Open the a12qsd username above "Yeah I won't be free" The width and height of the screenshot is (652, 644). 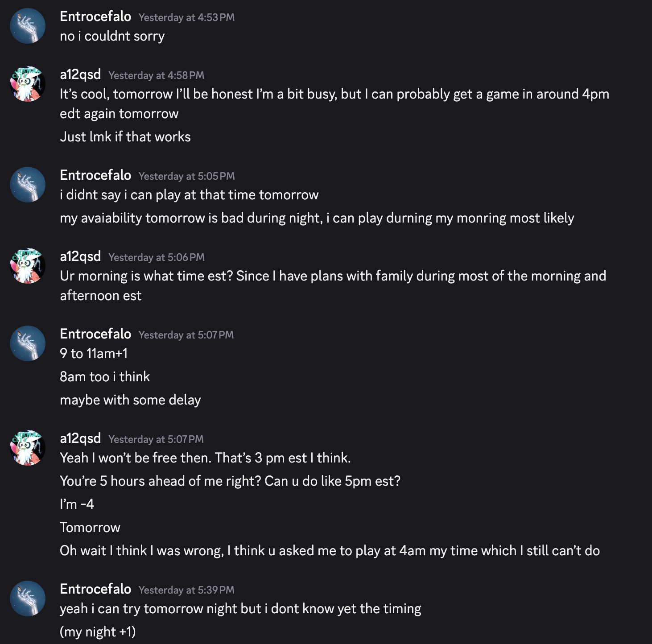point(80,438)
